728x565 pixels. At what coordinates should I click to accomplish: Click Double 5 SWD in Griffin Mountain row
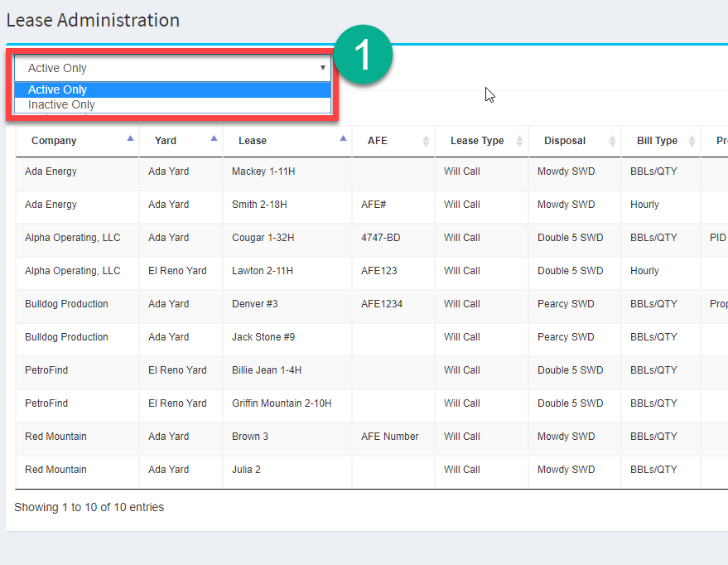(x=570, y=403)
